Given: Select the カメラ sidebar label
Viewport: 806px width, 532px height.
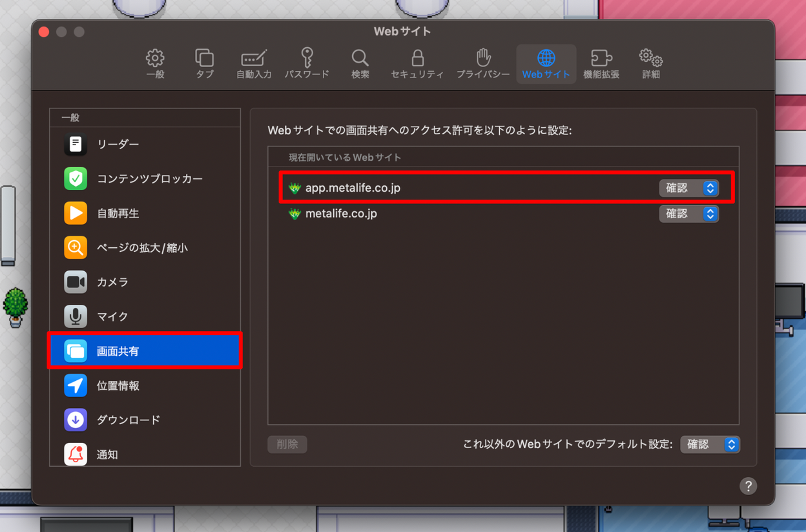Looking at the screenshot, I should click(x=112, y=282).
